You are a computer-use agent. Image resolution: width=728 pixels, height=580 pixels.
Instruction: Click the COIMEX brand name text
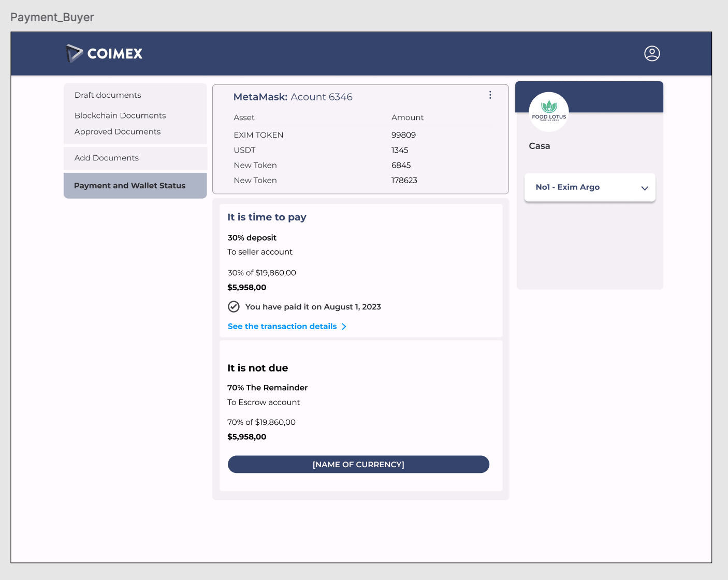[114, 54]
